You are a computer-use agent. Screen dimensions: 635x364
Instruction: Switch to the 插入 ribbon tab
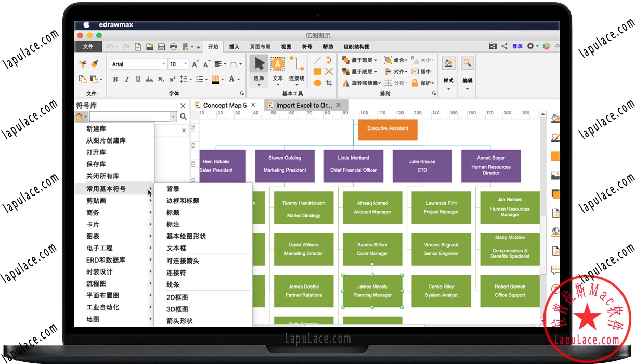[x=233, y=46]
